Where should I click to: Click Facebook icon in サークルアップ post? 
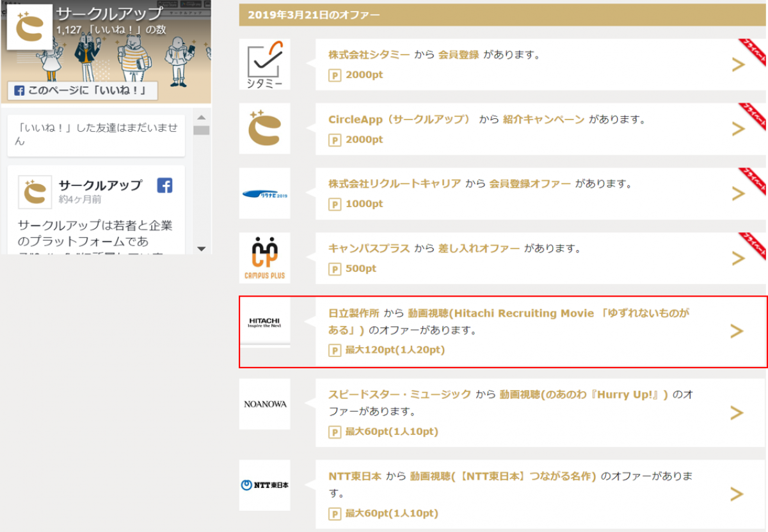[164, 185]
